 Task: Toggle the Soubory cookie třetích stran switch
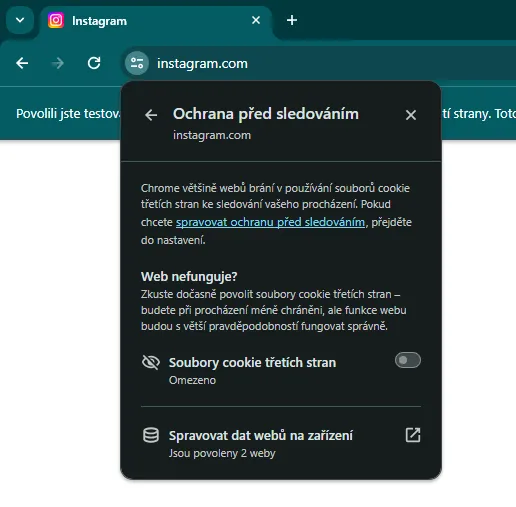[x=408, y=360]
